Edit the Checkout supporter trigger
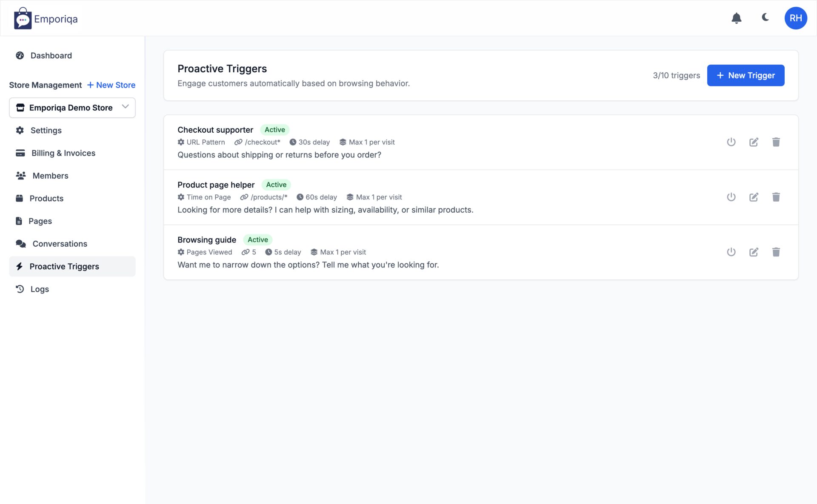Viewport: 817px width, 504px height. (x=754, y=142)
